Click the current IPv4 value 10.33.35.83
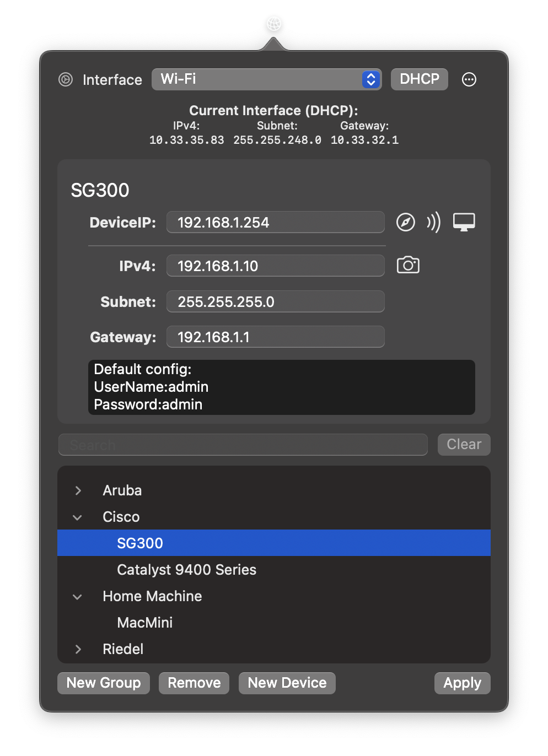Viewport: 548px width, 756px height. click(187, 140)
